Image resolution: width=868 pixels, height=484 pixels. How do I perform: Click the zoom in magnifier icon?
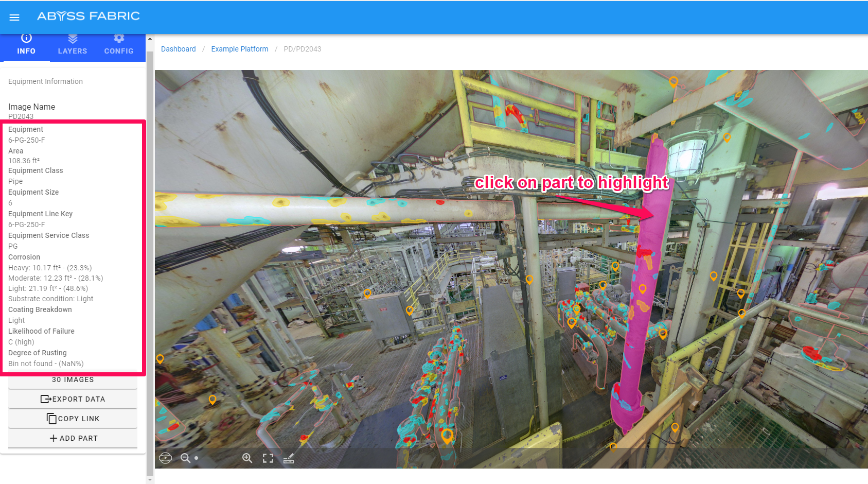[247, 458]
